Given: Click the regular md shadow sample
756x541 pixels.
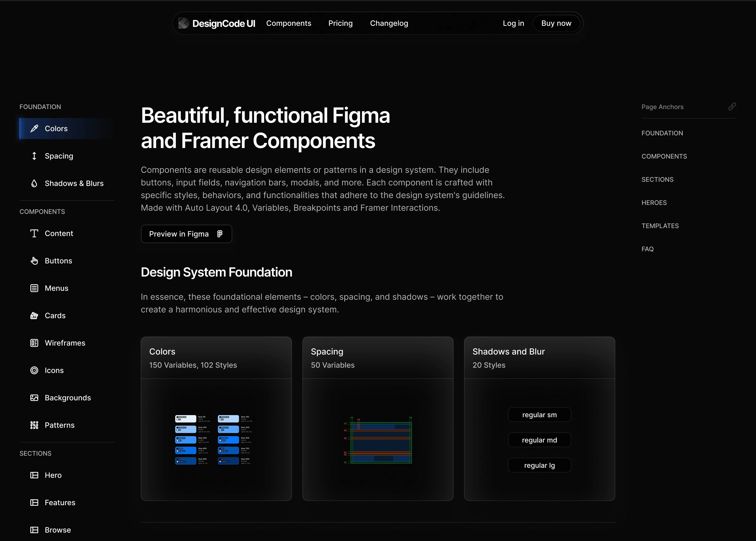Looking at the screenshot, I should click(x=539, y=440).
